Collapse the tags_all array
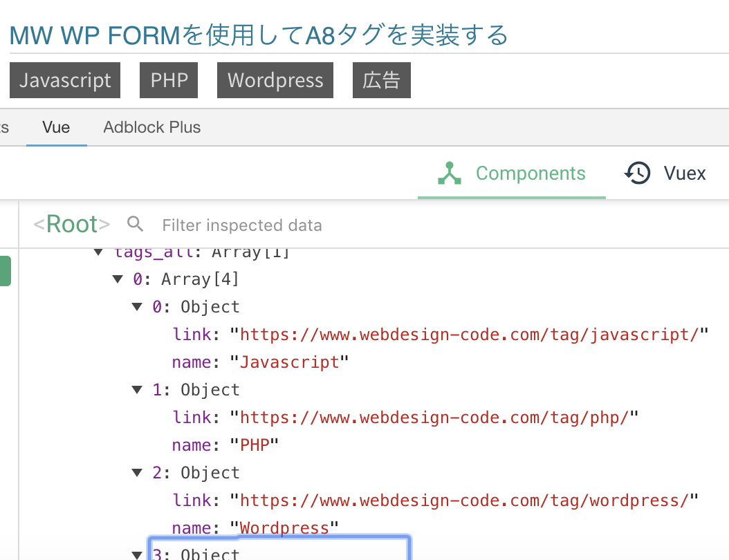The width and height of the screenshot is (729, 560). click(x=98, y=252)
